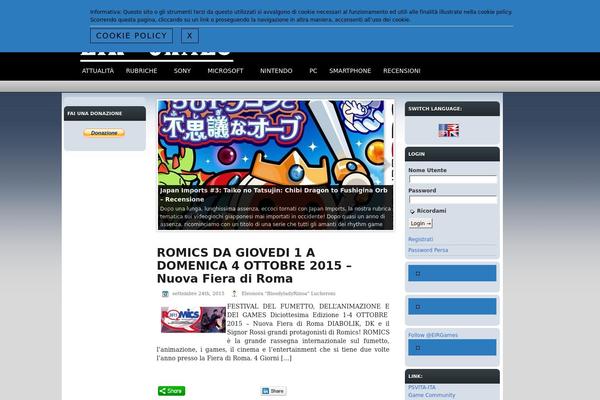This screenshot has height=400, width=600.
Task: Open the Japan Imports #3 slide article
Action: click(x=274, y=195)
